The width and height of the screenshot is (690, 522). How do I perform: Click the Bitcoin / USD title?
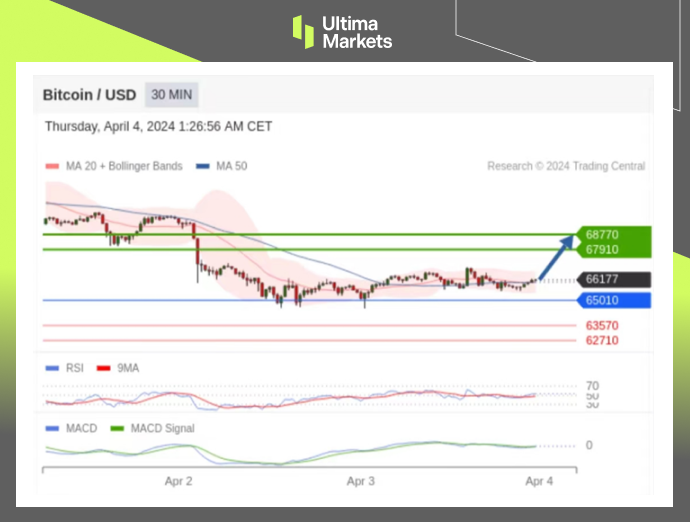click(x=87, y=95)
